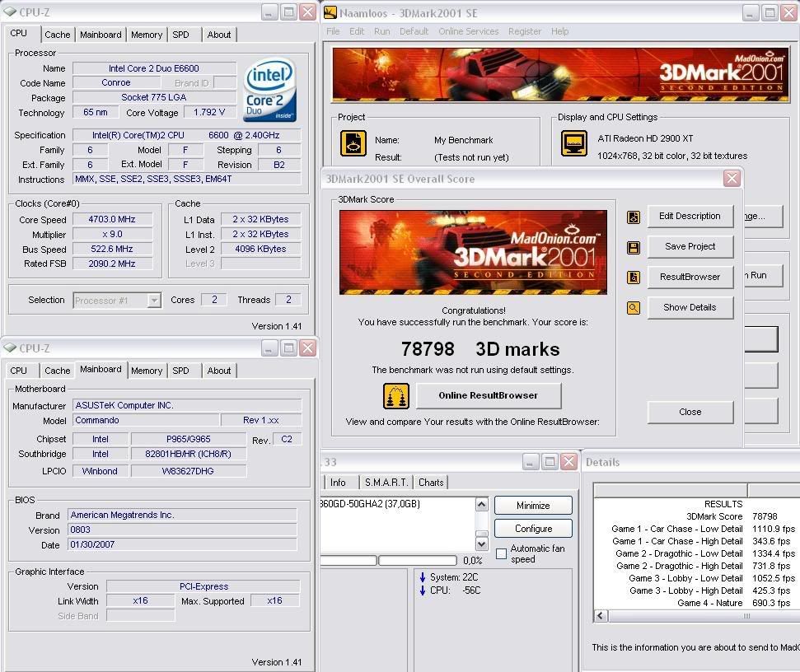Image resolution: width=800 pixels, height=672 pixels.
Task: Click the motherboard Model Commando field
Action: click(146, 420)
